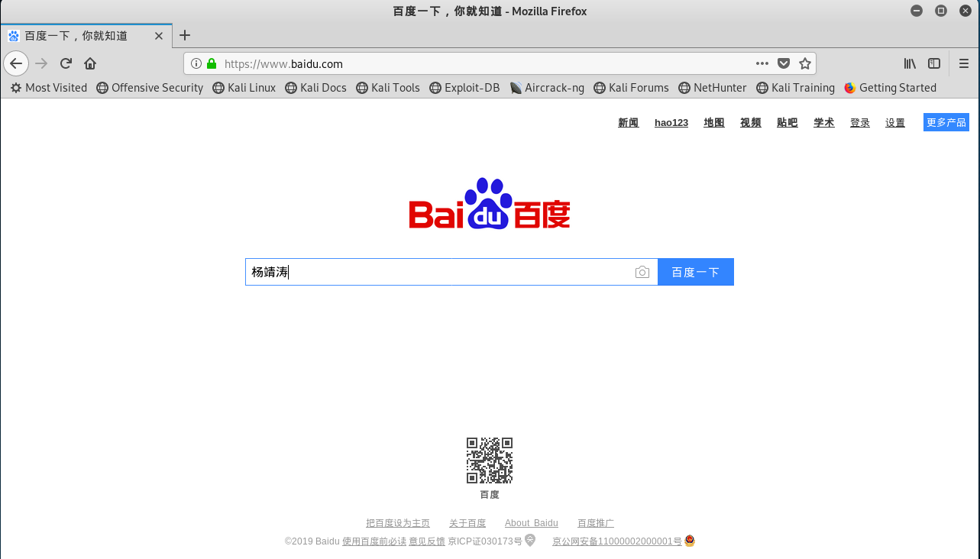980x559 pixels.
Task: Open 设置 settings link
Action: 895,123
